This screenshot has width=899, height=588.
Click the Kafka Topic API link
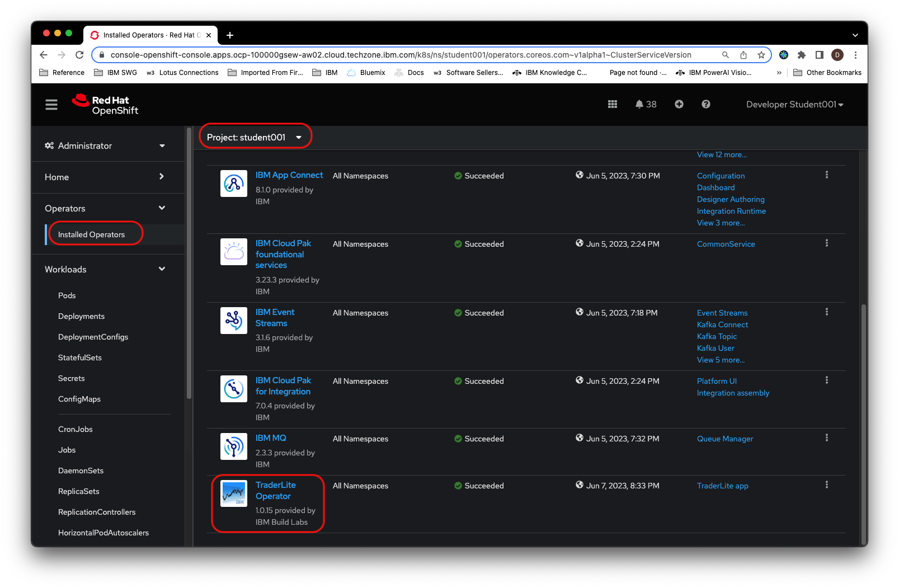point(717,336)
